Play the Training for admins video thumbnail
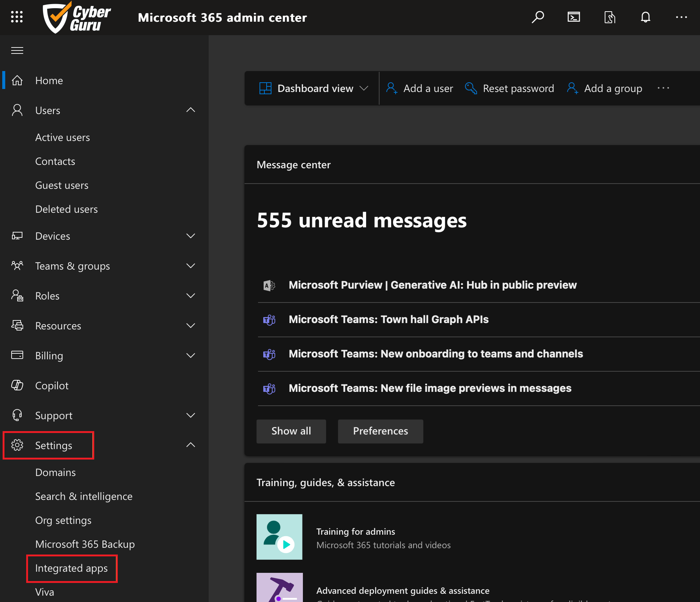 (279, 537)
